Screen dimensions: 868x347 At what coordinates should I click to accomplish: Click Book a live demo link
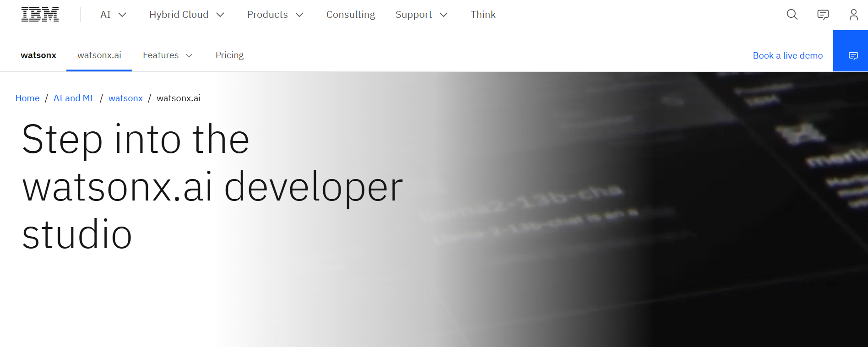(788, 55)
